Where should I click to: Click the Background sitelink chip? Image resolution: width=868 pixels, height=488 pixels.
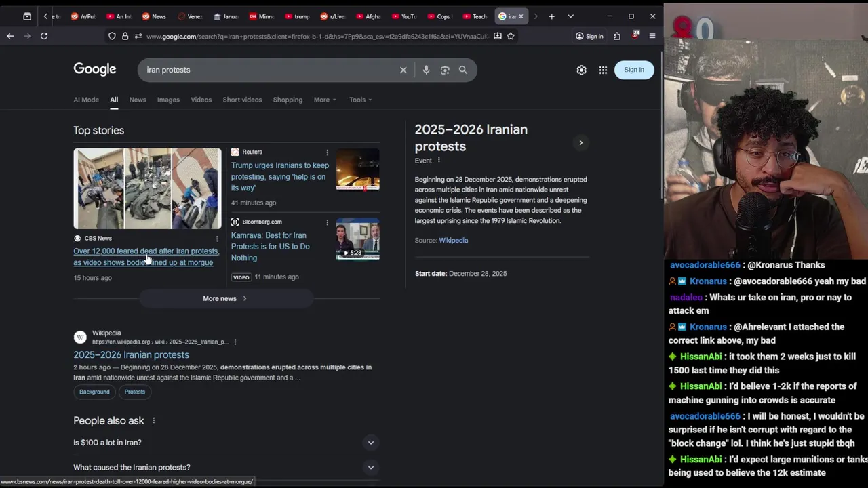tap(94, 392)
